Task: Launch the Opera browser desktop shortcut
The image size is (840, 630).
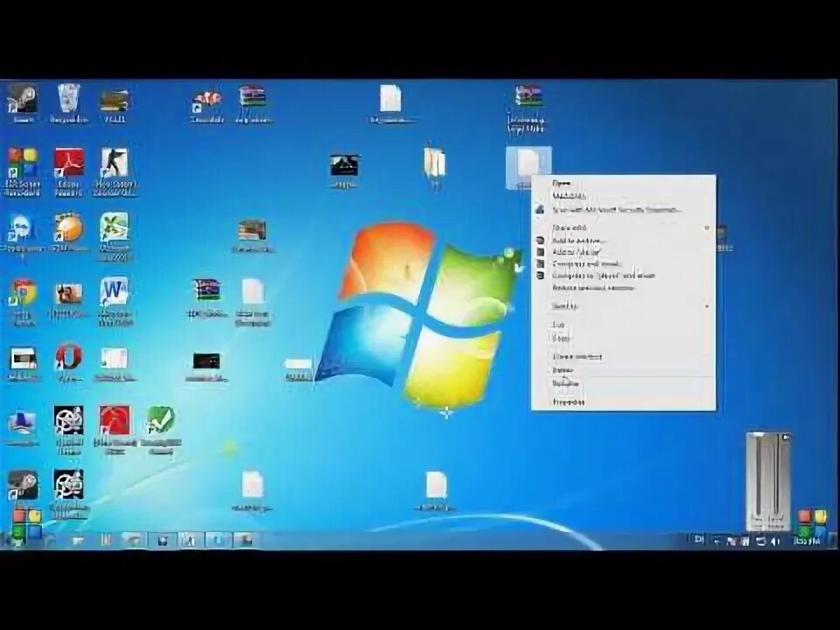Action: (x=68, y=361)
